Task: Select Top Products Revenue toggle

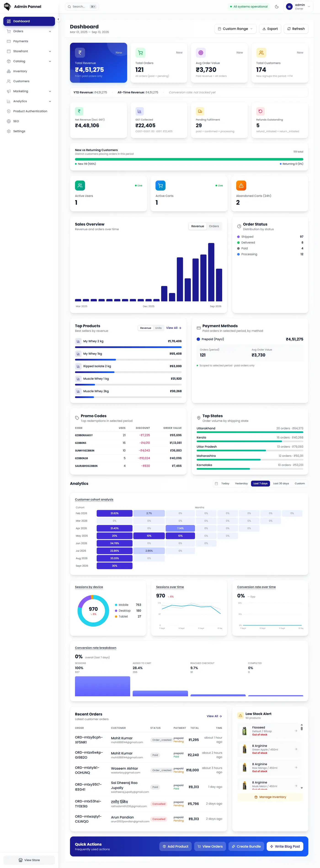Action: 146,328
